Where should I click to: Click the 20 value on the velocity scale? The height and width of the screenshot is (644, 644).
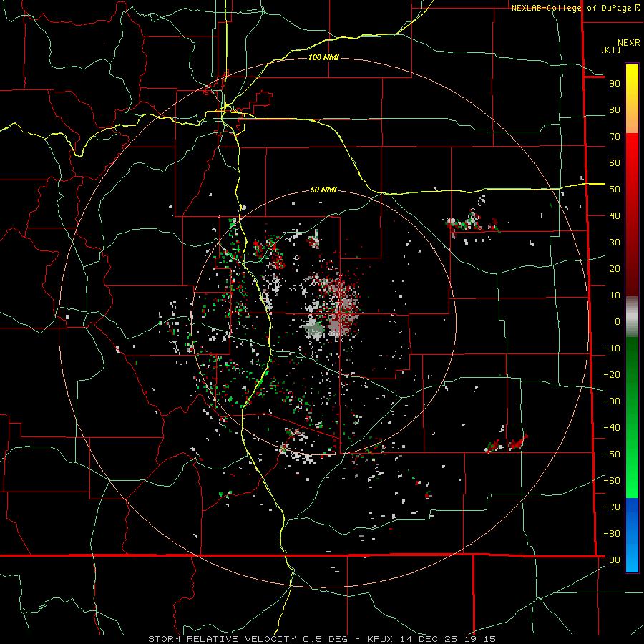tap(615, 268)
